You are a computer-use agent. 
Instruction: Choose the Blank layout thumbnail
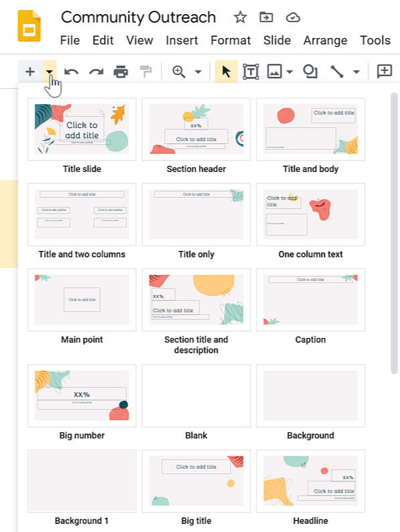coord(196,395)
